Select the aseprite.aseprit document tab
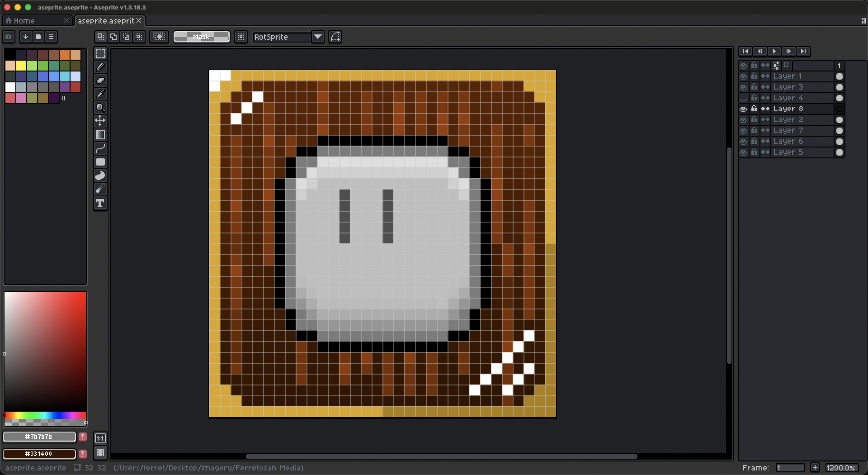 [x=109, y=20]
